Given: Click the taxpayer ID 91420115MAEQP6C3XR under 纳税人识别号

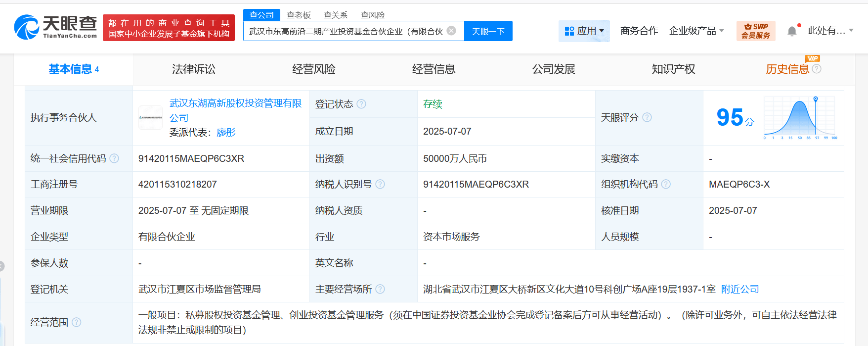Looking at the screenshot, I should pyautogui.click(x=476, y=184).
